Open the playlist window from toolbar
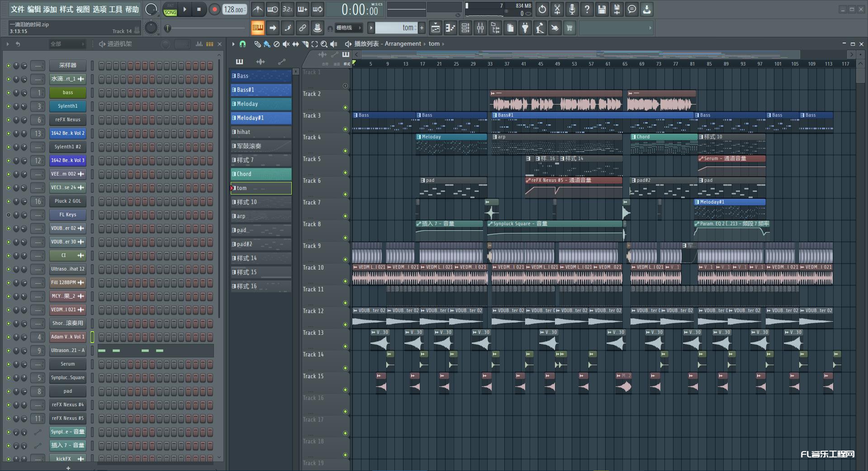This screenshot has width=868, height=471. (x=435, y=28)
